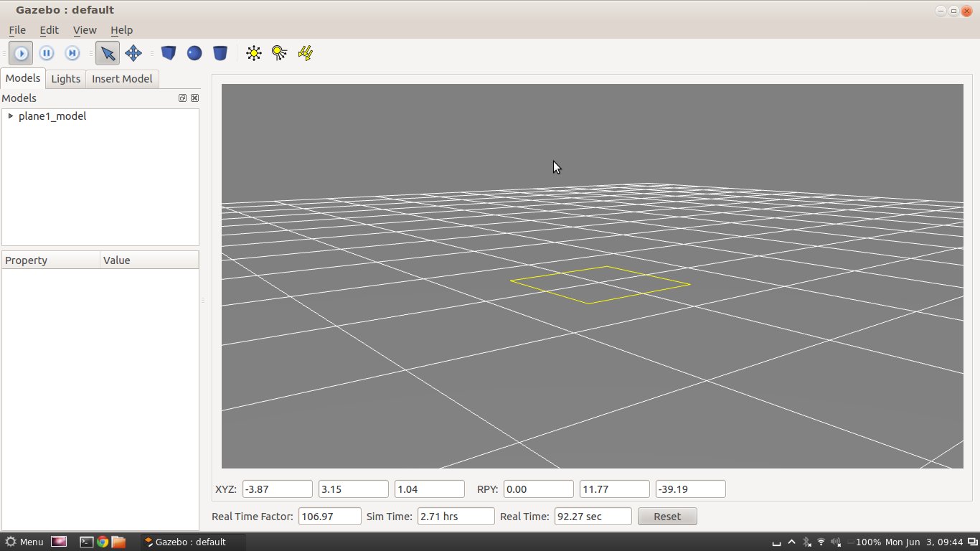
Task: Undock the Models panel
Action: click(182, 98)
